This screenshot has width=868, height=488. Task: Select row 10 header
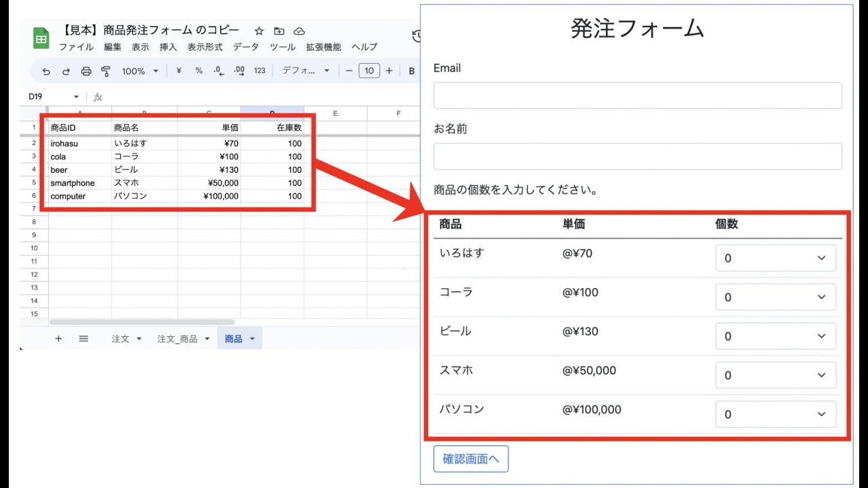click(33, 248)
